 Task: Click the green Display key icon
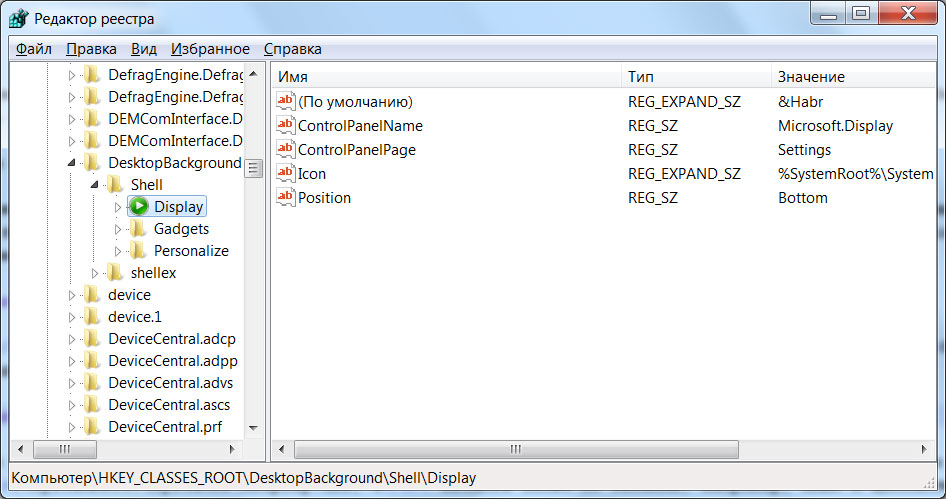[x=139, y=206]
